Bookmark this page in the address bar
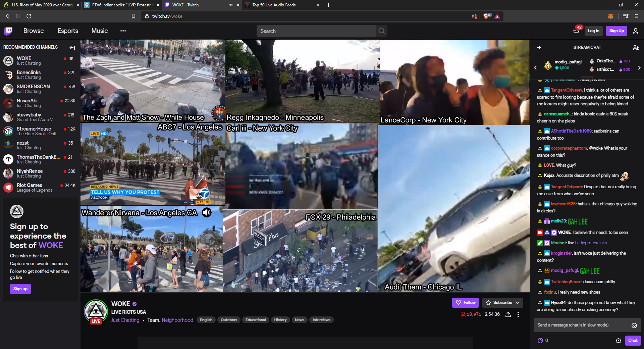This screenshot has height=349, width=644. point(133,16)
